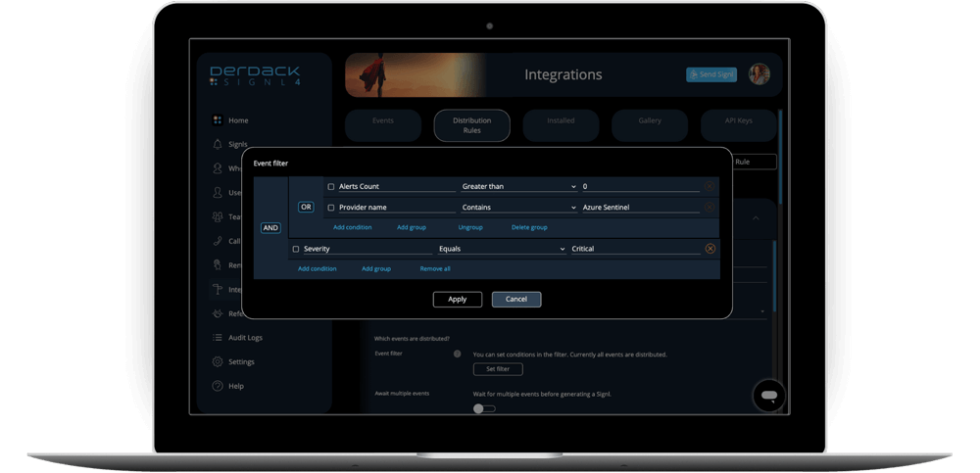The image size is (980, 473).
Task: Click the Derdack SIGNL4 logo
Action: click(255, 75)
